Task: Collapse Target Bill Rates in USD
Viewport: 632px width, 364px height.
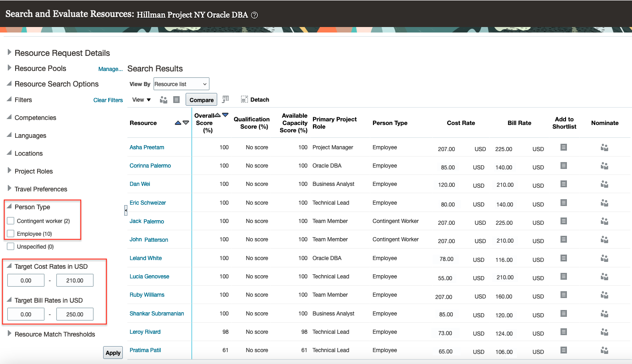Action: [x=9, y=300]
